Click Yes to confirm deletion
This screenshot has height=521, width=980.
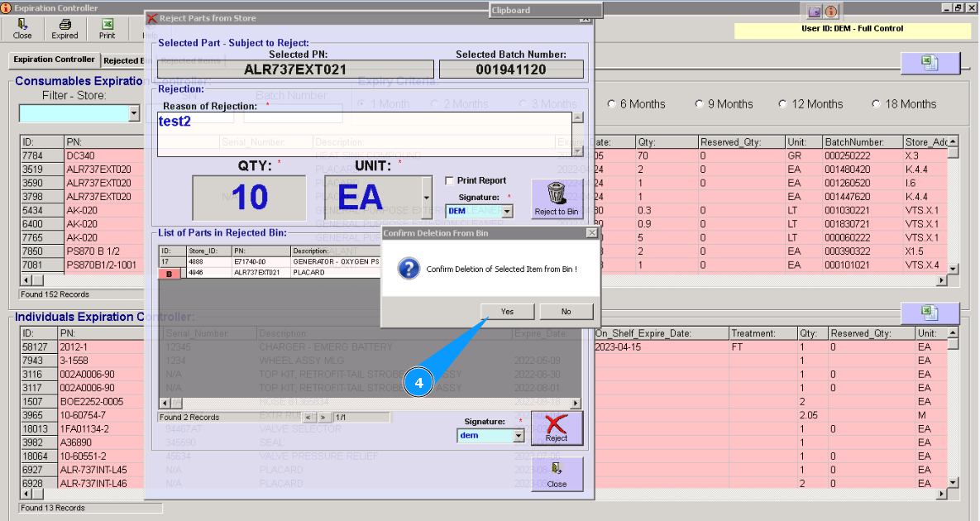[508, 311]
